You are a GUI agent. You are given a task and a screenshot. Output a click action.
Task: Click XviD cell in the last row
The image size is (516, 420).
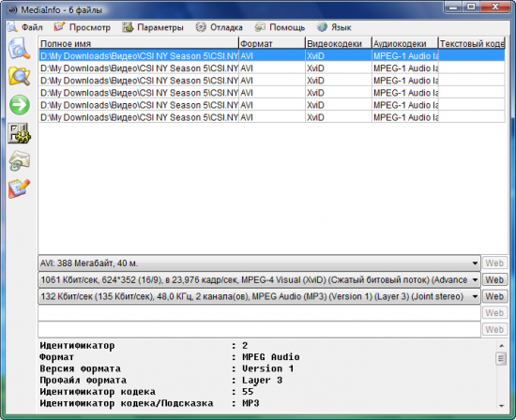(339, 117)
